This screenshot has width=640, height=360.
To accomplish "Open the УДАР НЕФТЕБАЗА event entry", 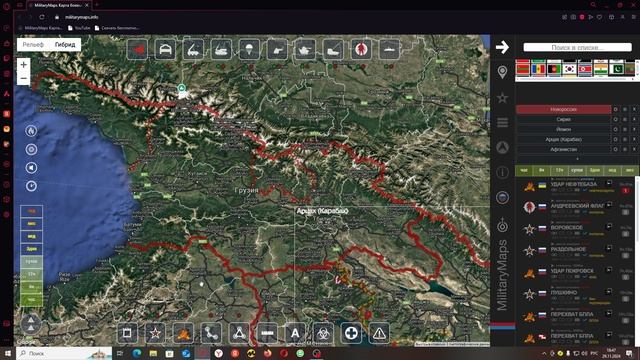I will point(573,184).
